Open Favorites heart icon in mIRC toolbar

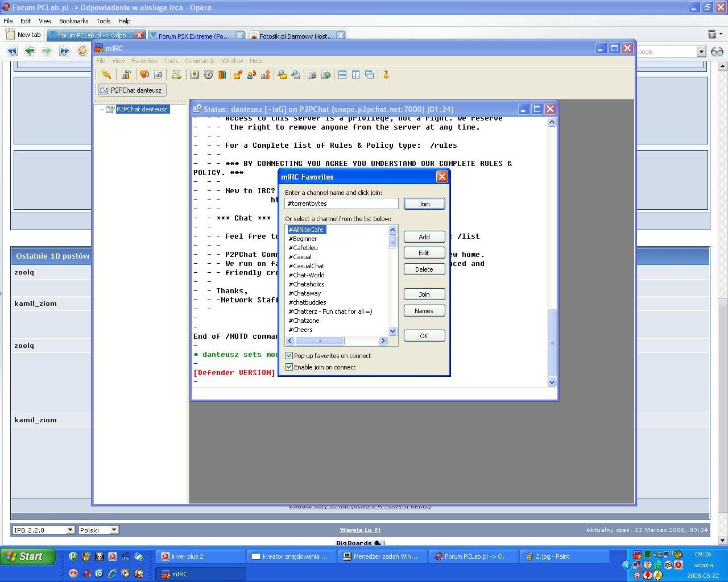click(144, 74)
